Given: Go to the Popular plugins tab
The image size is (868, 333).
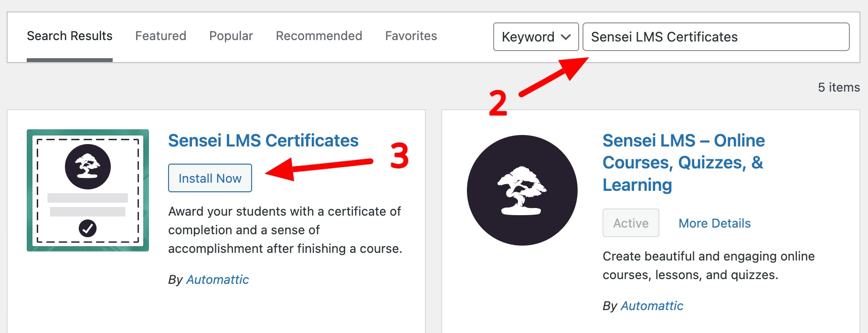Looking at the screenshot, I should click(231, 36).
